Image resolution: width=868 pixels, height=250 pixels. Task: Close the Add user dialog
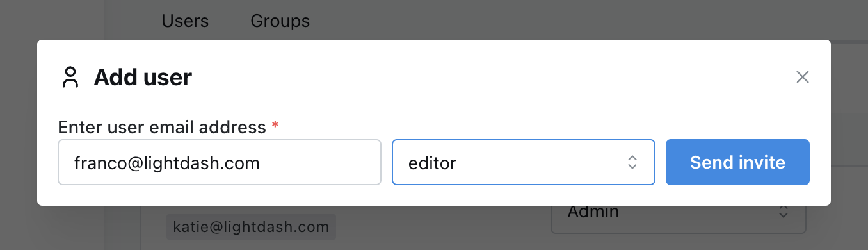tap(803, 78)
